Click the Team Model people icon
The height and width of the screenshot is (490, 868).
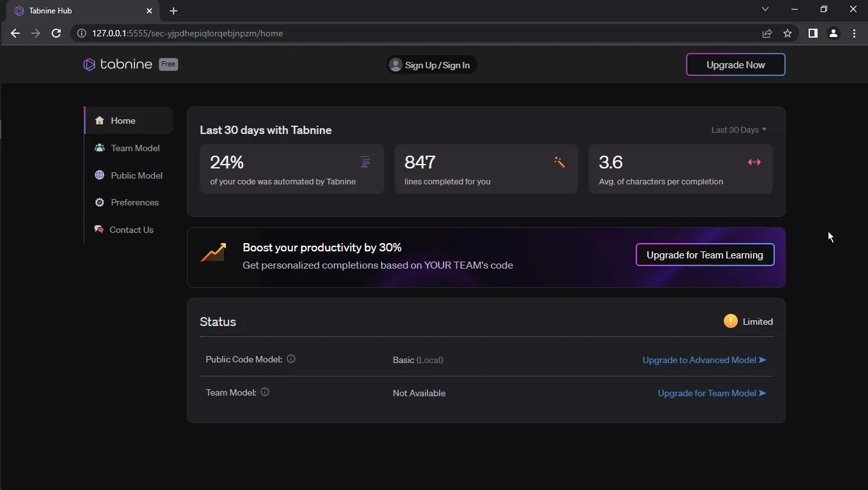click(100, 147)
